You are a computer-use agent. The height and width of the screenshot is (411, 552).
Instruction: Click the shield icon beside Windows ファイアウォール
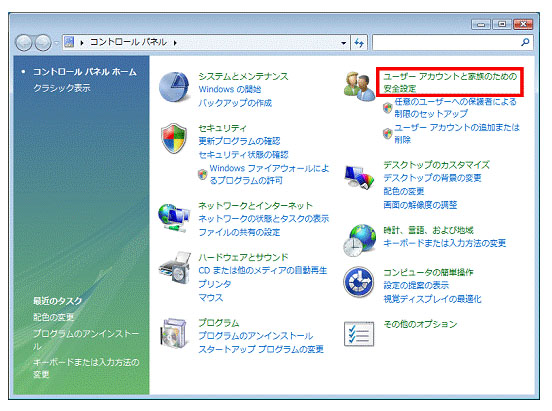click(202, 174)
